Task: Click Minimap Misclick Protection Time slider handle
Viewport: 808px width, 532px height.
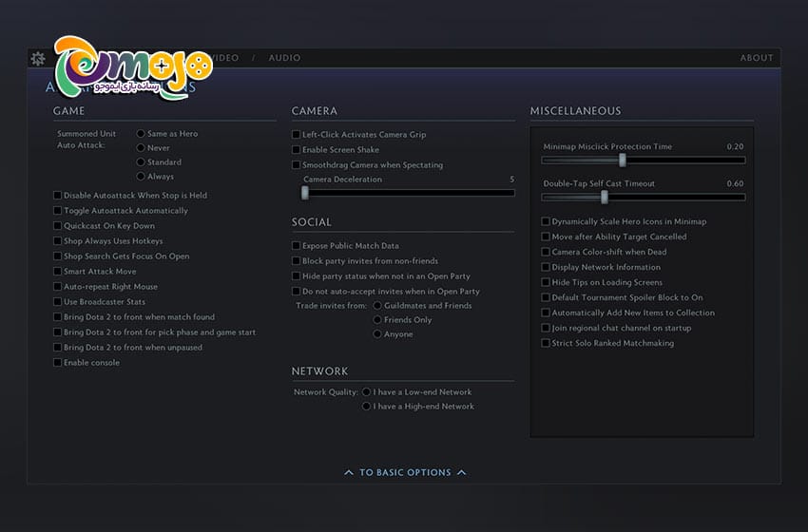Action: pos(623,161)
